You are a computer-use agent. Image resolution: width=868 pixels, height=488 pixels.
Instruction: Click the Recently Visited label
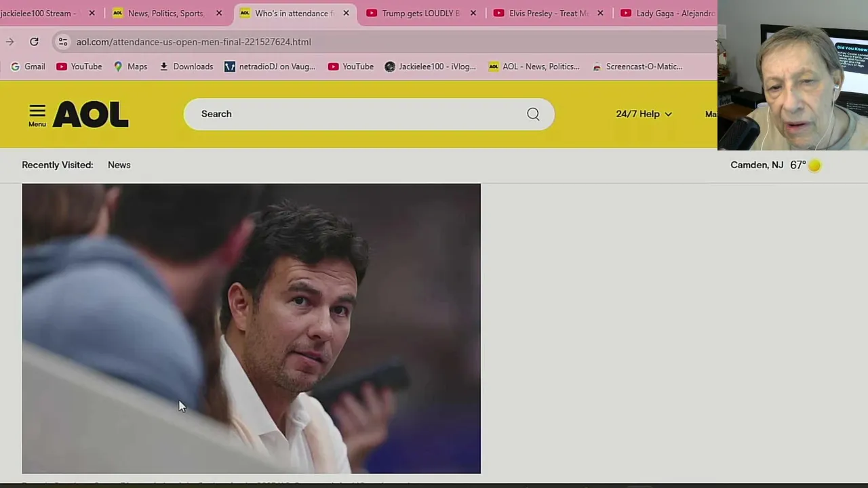pos(57,165)
